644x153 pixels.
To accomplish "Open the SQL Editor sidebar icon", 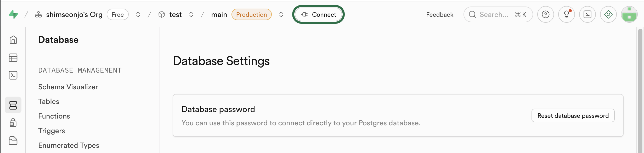I will [13, 75].
